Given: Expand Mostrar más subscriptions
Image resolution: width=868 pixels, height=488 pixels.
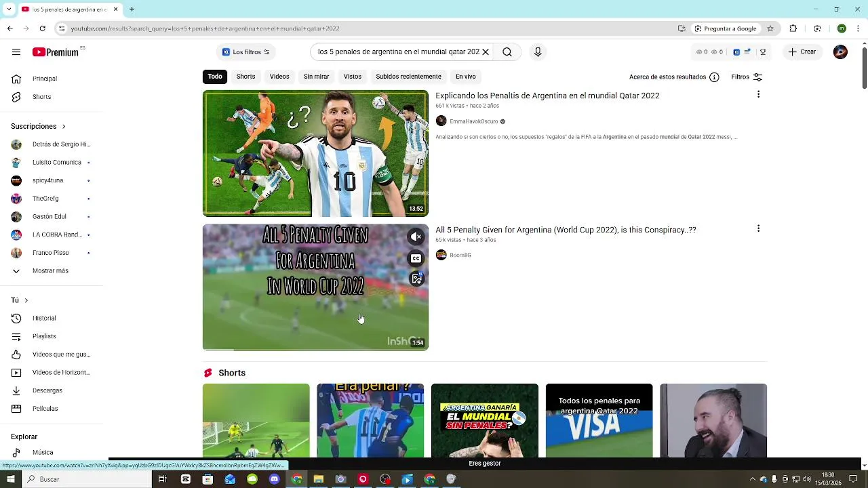Looking at the screenshot, I should click(51, 270).
